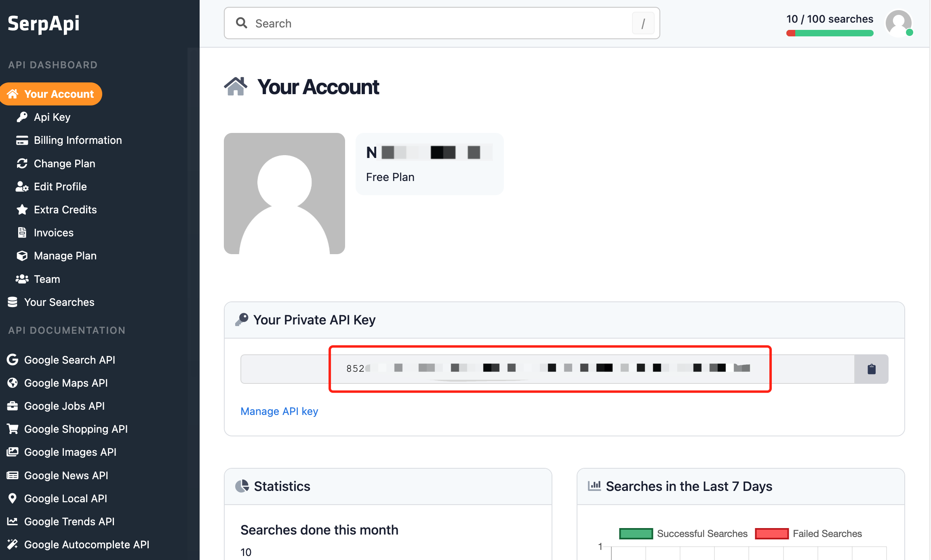Click the magnifier icon in the search bar

point(242,23)
